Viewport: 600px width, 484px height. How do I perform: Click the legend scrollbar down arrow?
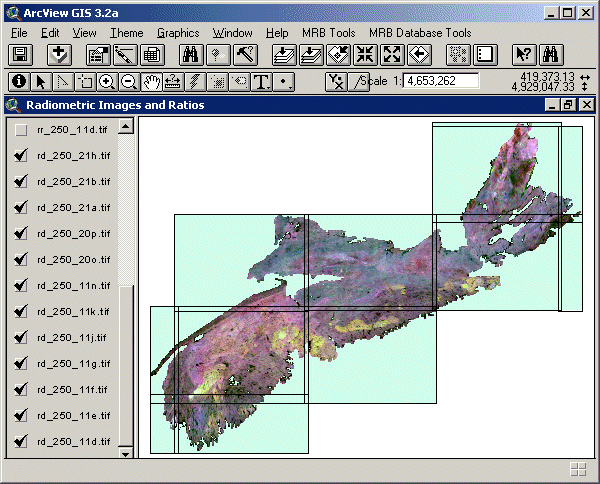pyautogui.click(x=126, y=453)
